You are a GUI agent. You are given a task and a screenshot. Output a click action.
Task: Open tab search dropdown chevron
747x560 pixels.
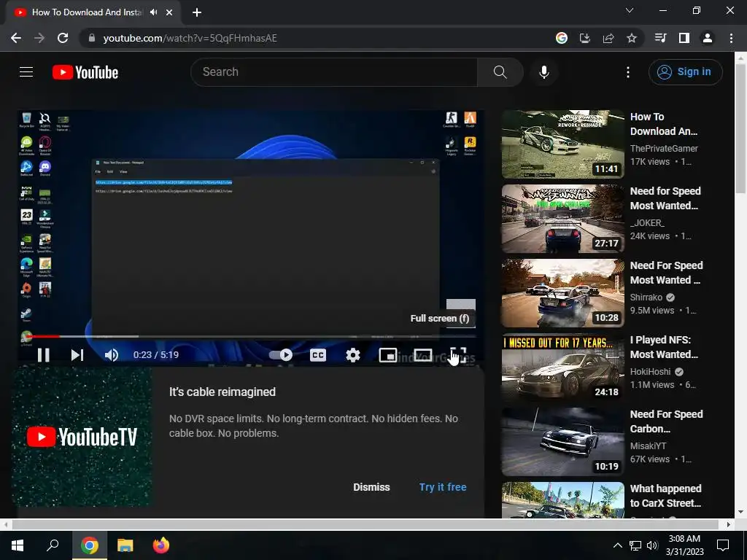pos(630,10)
